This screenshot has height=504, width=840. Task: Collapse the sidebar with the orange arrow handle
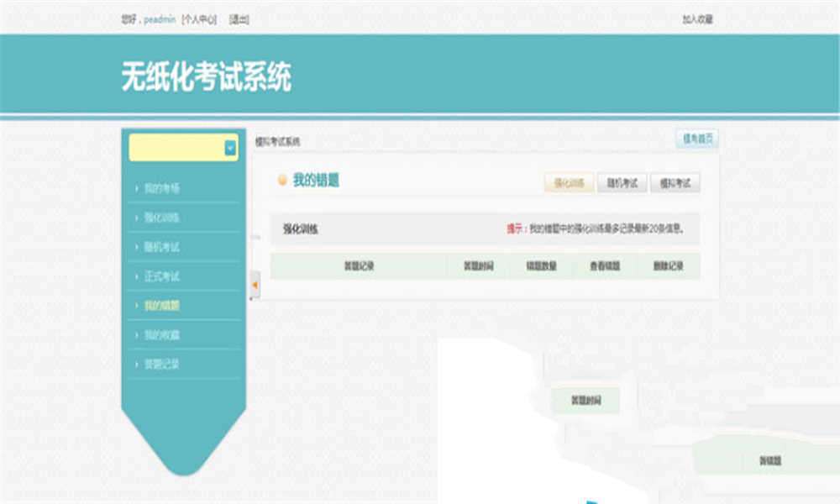(x=255, y=285)
